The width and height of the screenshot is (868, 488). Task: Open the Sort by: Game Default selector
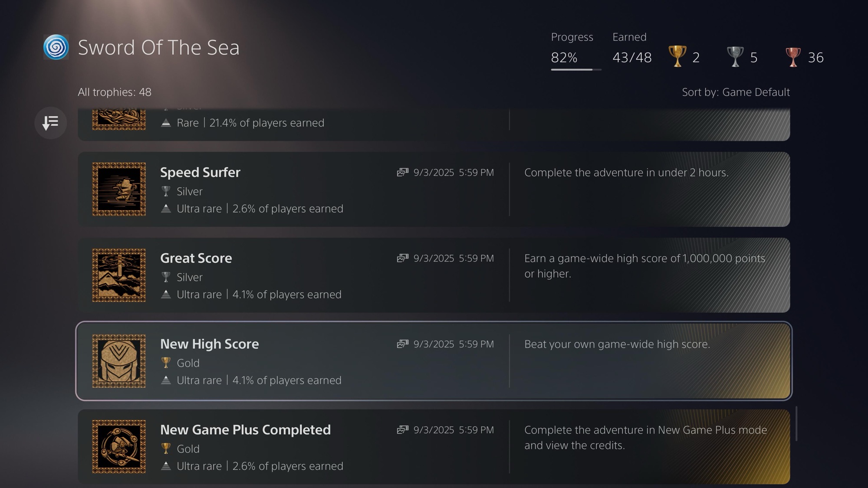tap(736, 92)
